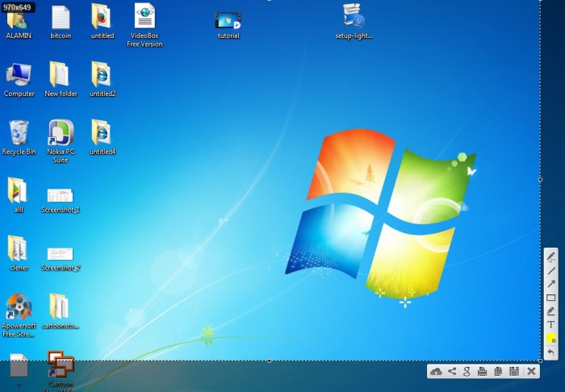Select the Rectangle tool

pyautogui.click(x=550, y=298)
